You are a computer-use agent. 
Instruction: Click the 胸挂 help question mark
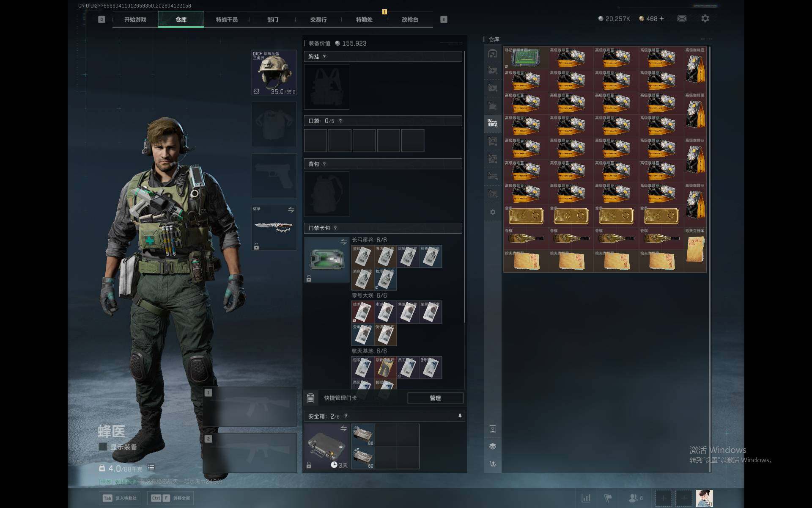[324, 57]
